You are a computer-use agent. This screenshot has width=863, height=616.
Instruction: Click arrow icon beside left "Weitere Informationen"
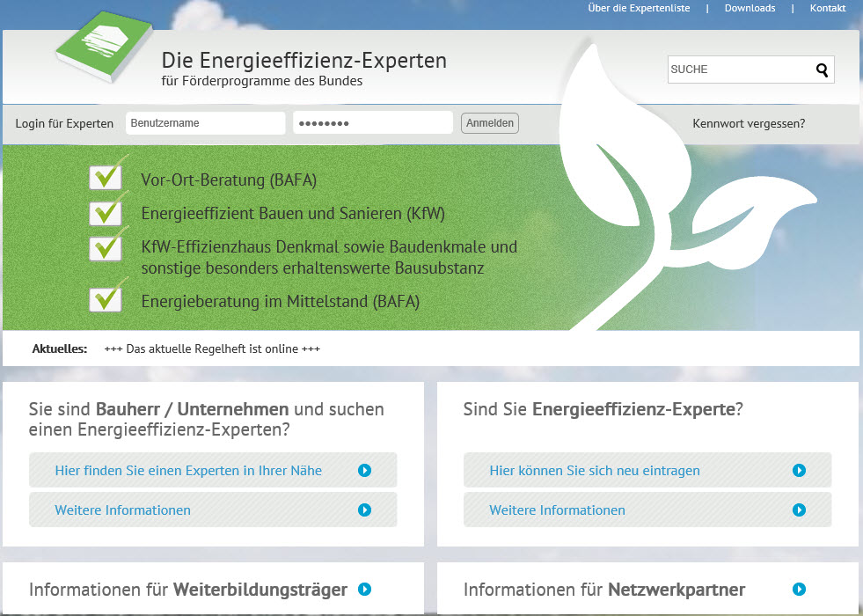tap(365, 510)
